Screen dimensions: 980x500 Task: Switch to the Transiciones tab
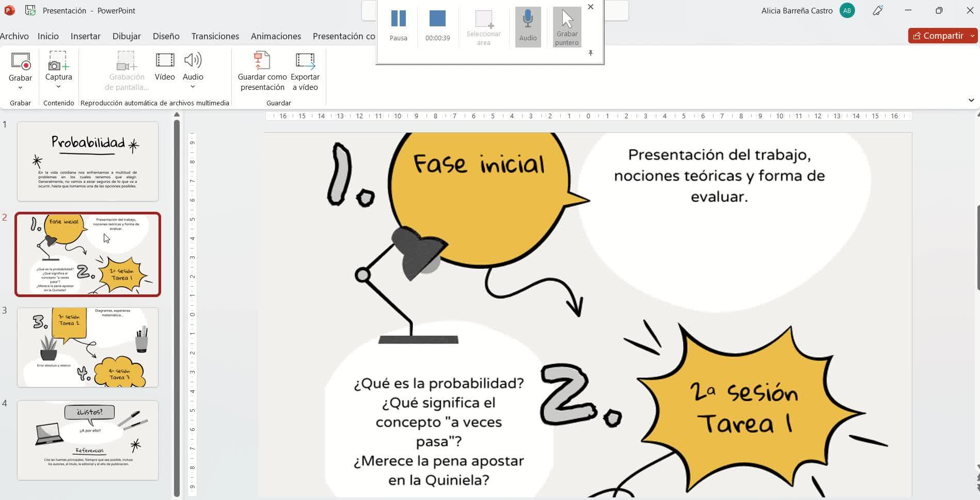tap(215, 36)
